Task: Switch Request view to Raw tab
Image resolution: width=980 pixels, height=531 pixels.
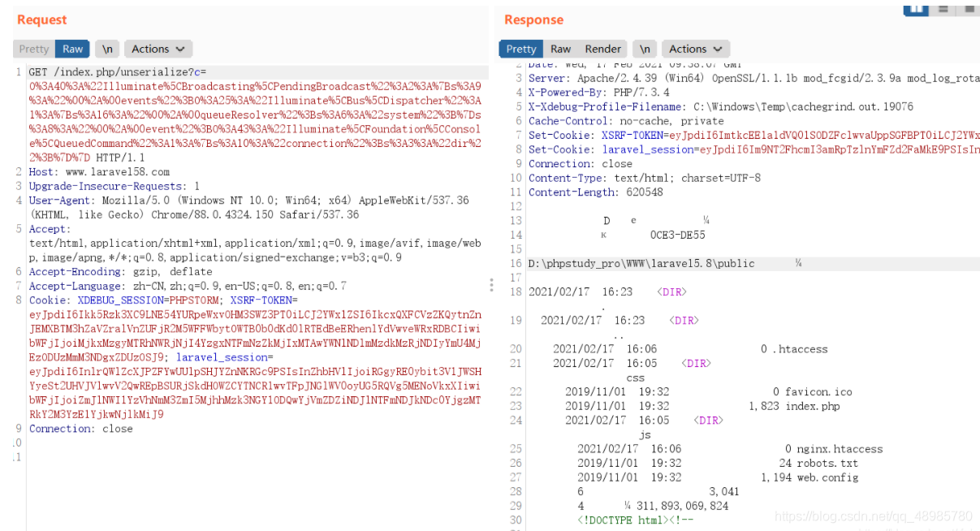Action: [x=73, y=49]
